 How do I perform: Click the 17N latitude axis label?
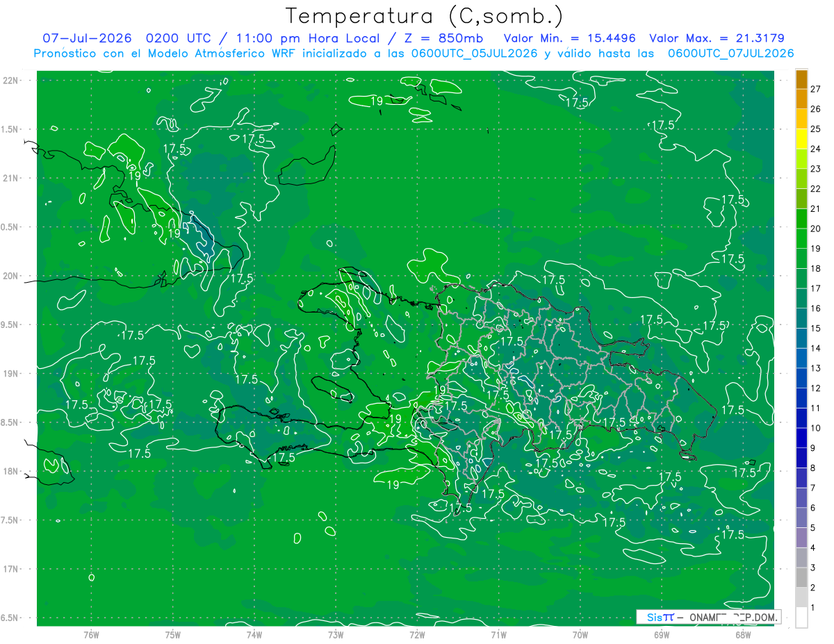(x=10, y=569)
